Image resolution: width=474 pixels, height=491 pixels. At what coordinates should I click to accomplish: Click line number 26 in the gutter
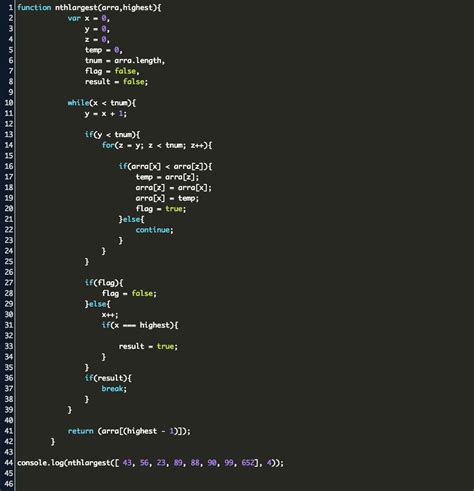point(9,272)
